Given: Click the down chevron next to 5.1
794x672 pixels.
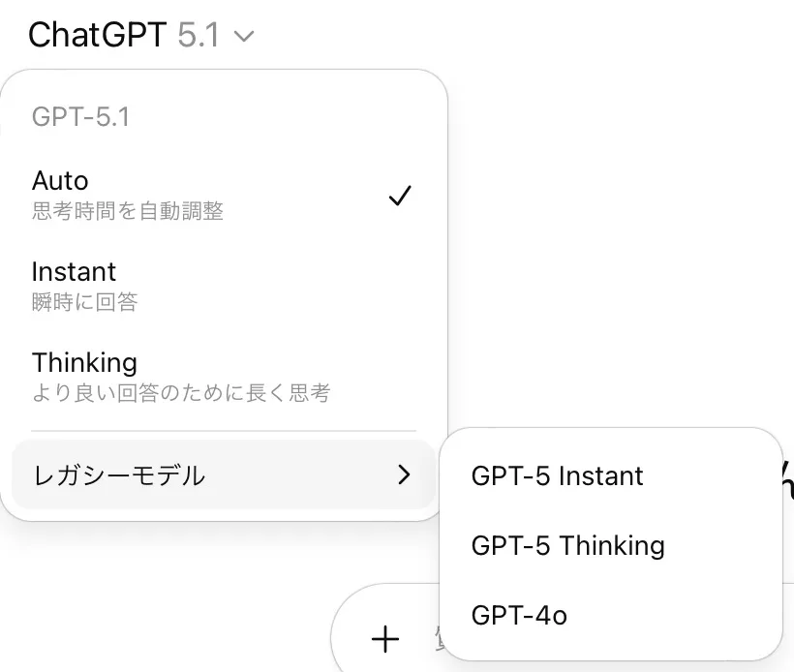Looking at the screenshot, I should tap(244, 37).
